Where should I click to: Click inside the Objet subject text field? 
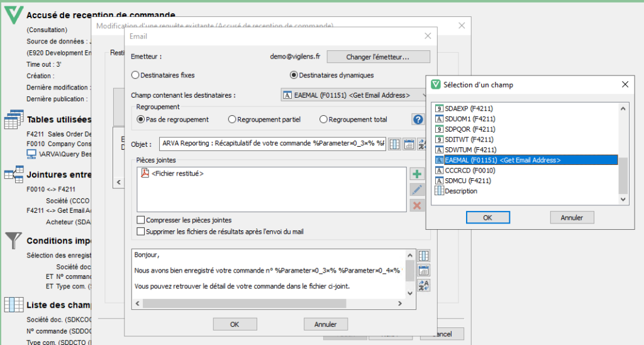[x=272, y=144]
